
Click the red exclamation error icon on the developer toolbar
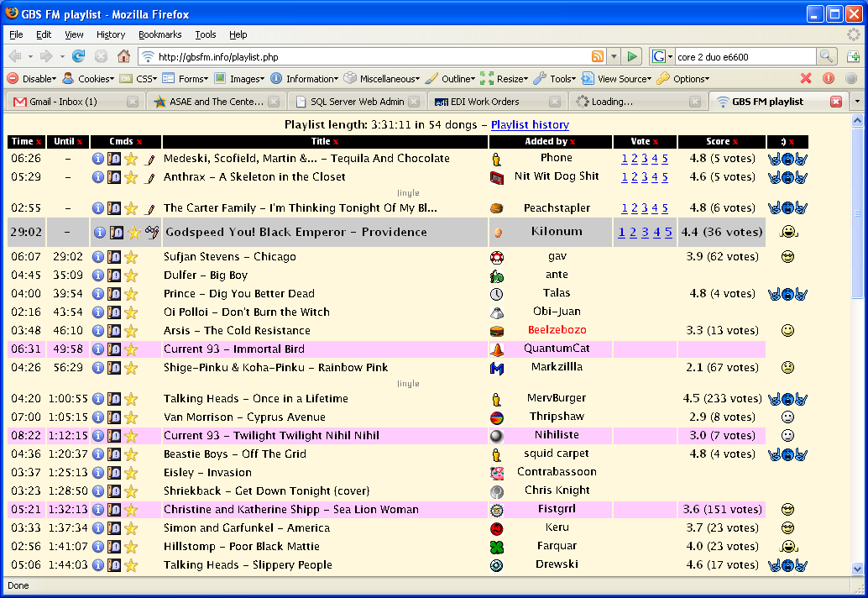tap(829, 79)
